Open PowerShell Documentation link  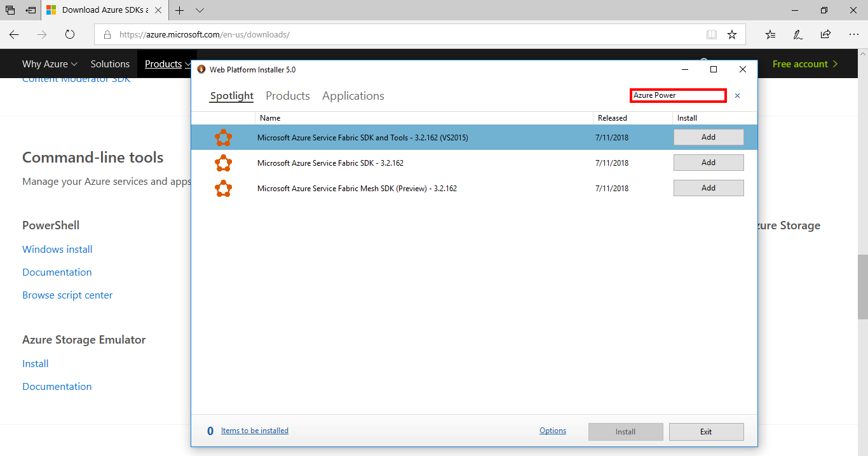57,272
